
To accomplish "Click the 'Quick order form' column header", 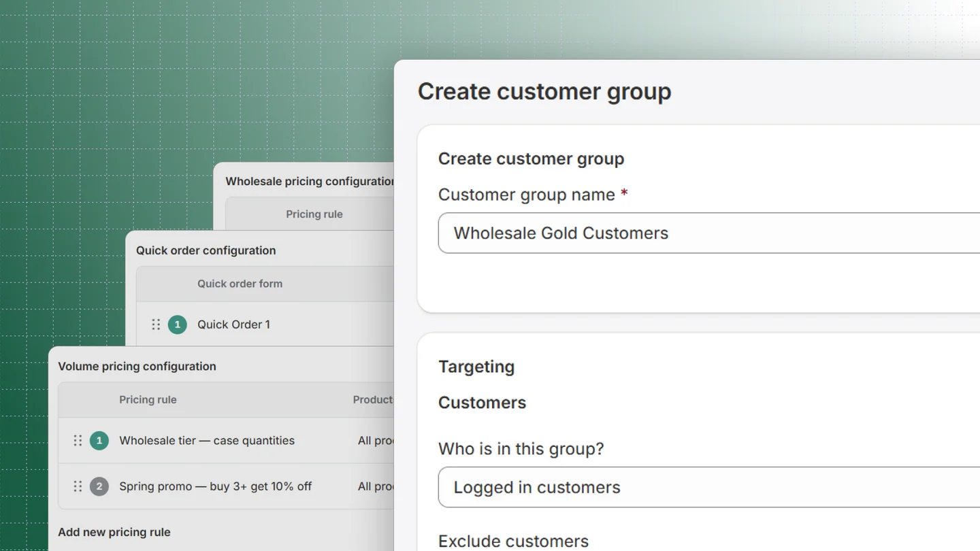I will pyautogui.click(x=240, y=284).
